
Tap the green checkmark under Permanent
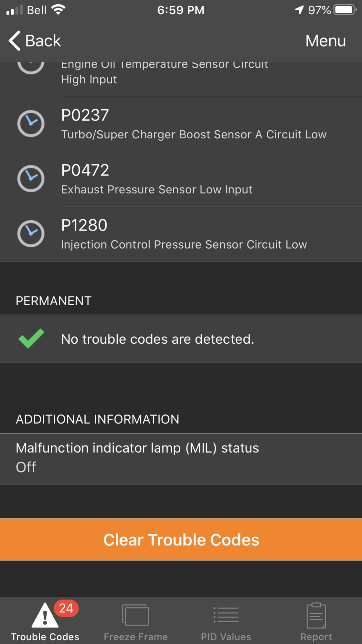(31, 338)
